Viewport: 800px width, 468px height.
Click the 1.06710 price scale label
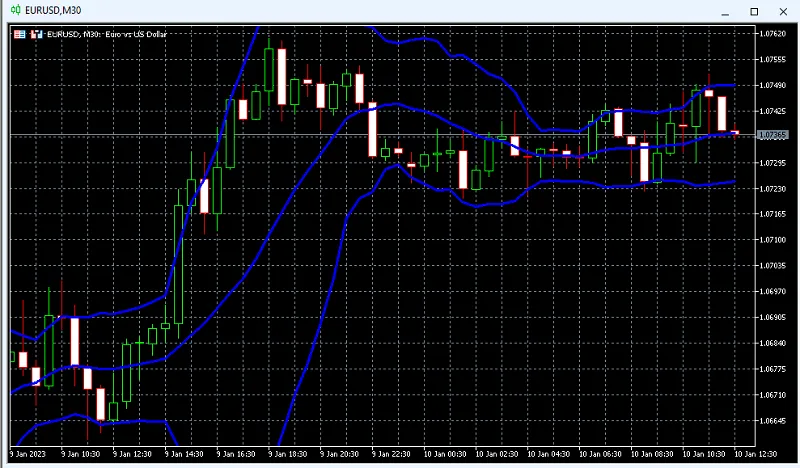[772, 395]
